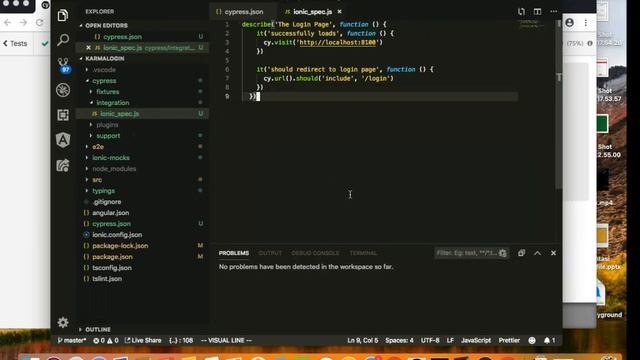Viewport: 640px width, 360px height.
Task: Open Source Control view with 97 badge
Action: [x=63, y=65]
